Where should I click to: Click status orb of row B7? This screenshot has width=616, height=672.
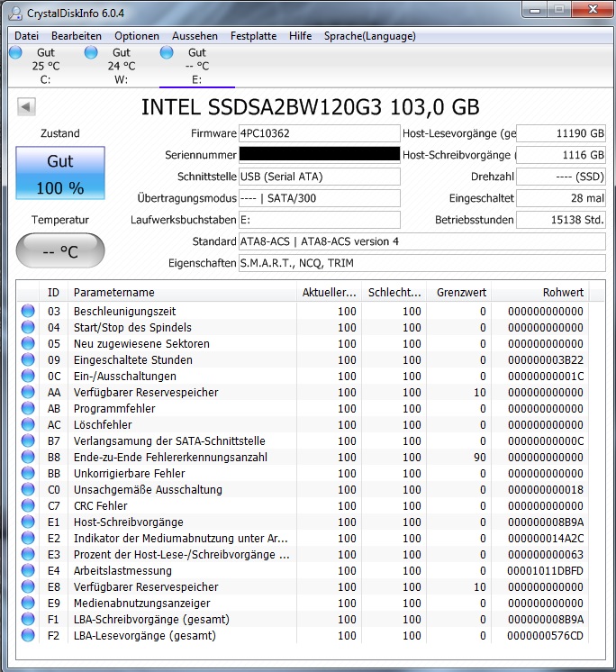[28, 440]
